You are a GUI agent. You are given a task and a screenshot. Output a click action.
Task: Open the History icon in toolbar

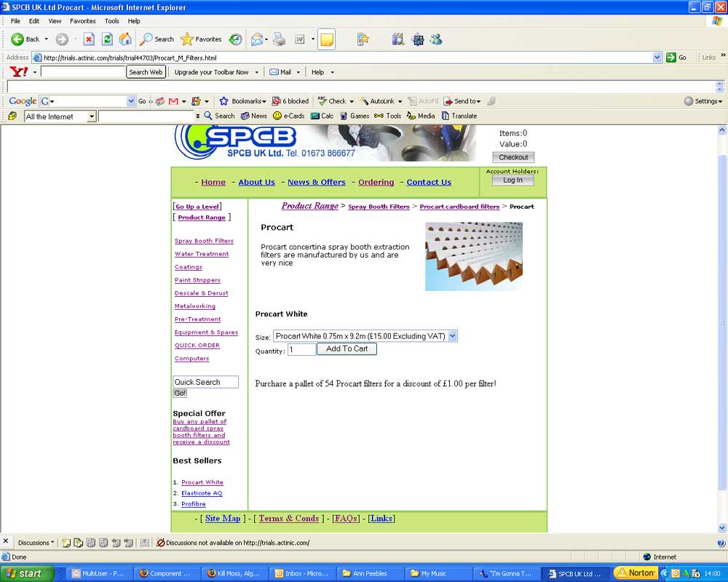point(235,39)
